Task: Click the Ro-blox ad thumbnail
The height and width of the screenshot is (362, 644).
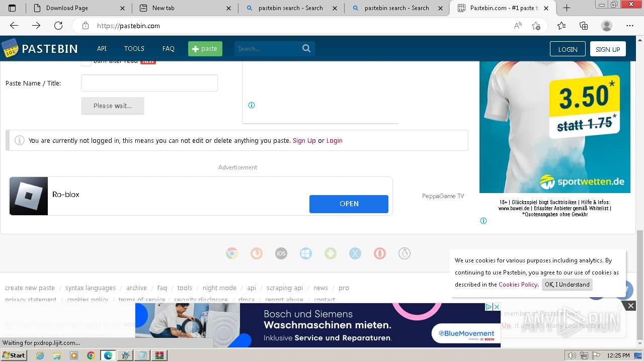Action: [29, 196]
